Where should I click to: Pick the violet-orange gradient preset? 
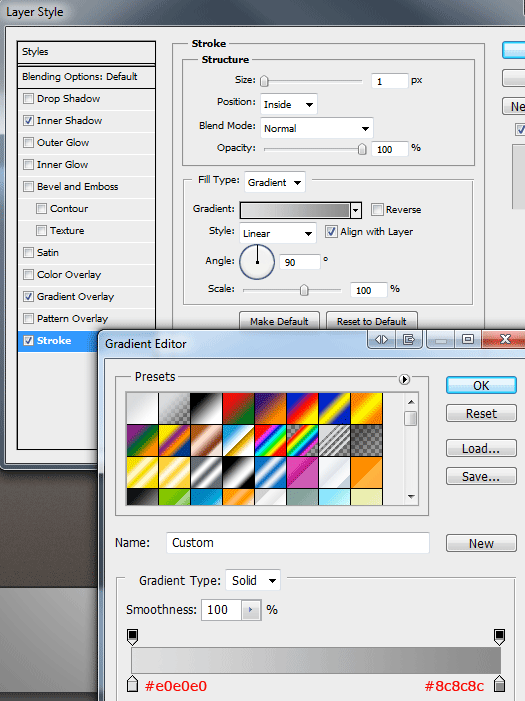tap(271, 408)
